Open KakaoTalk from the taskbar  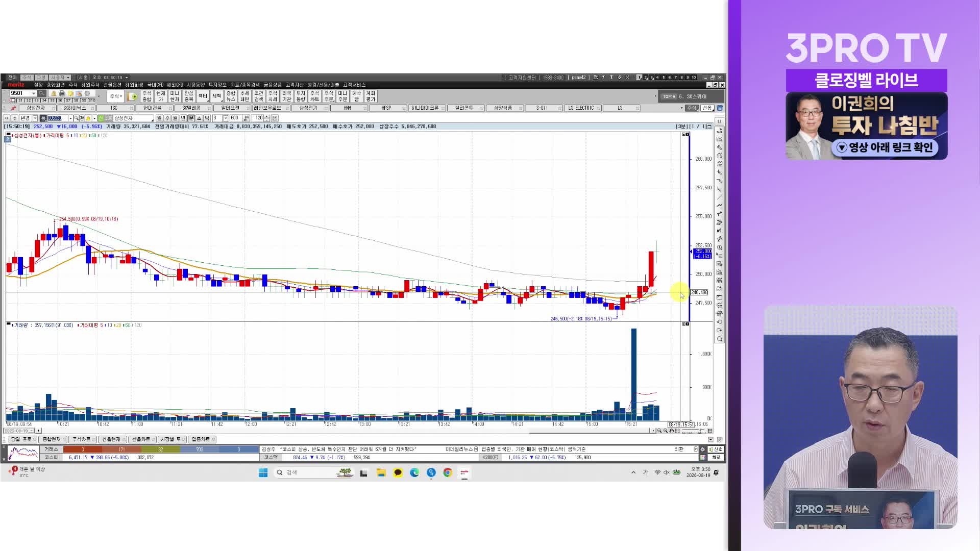click(x=398, y=472)
